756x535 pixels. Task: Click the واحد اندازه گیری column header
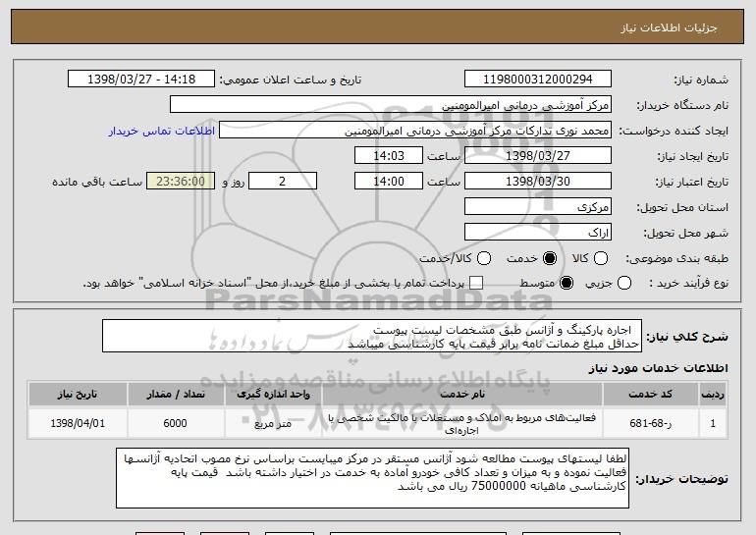(273, 395)
